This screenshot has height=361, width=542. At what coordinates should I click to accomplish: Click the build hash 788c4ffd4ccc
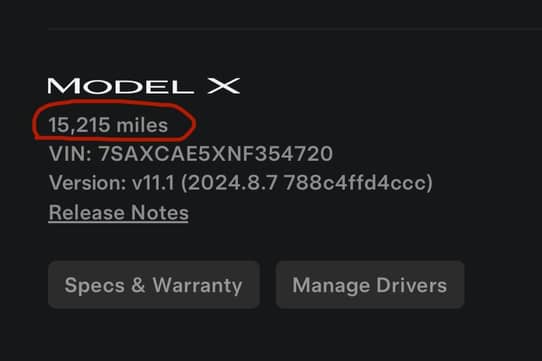tap(354, 182)
